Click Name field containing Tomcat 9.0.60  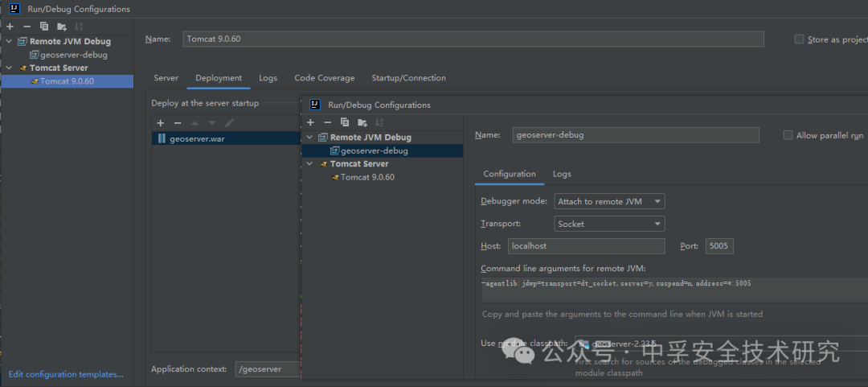coord(473,39)
